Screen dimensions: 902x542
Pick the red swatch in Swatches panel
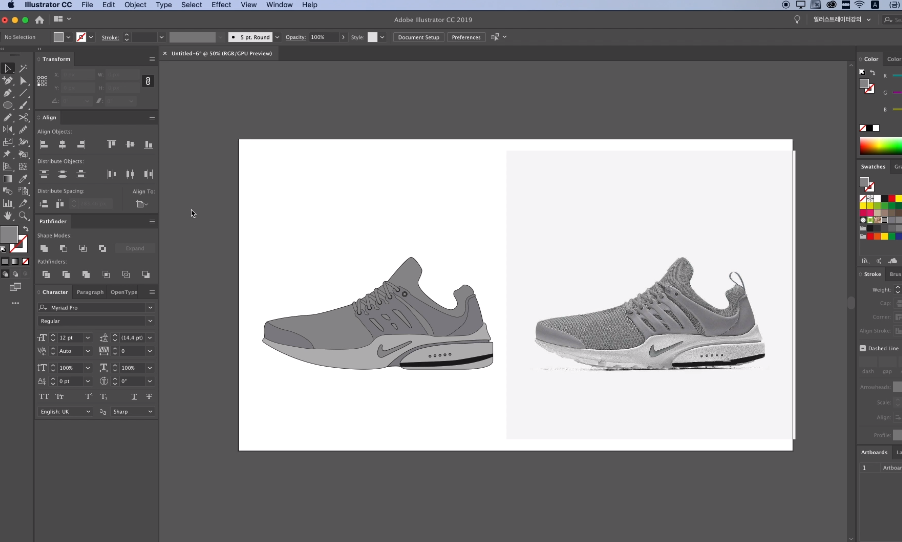[891, 199]
